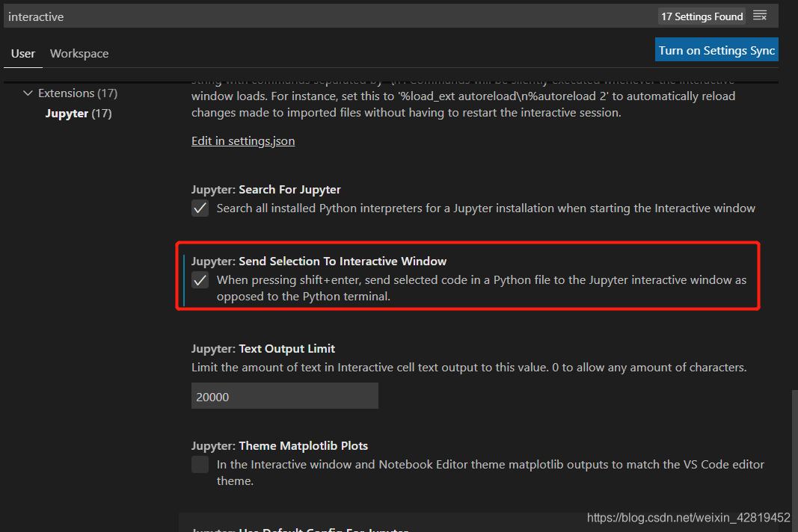
Task: Click the 'Jupyter: Theme Matplotlib Plots' heading
Action: click(280, 445)
